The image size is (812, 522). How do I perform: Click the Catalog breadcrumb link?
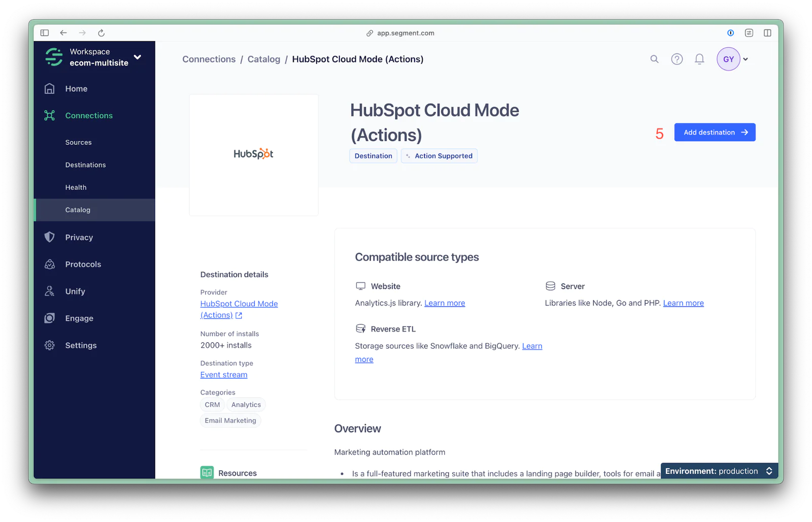[263, 59]
